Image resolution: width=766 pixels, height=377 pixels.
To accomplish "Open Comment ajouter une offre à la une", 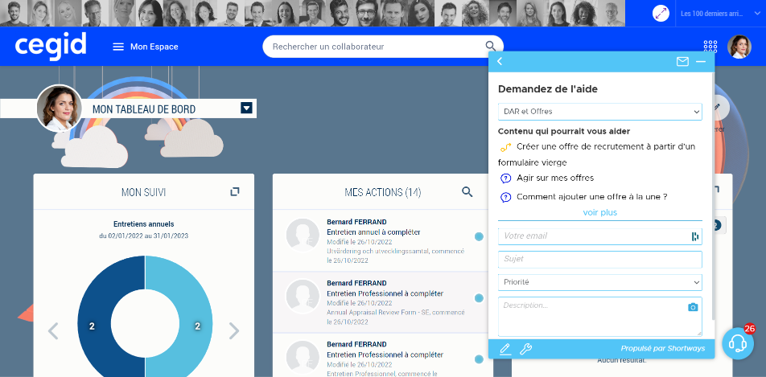I will click(592, 197).
